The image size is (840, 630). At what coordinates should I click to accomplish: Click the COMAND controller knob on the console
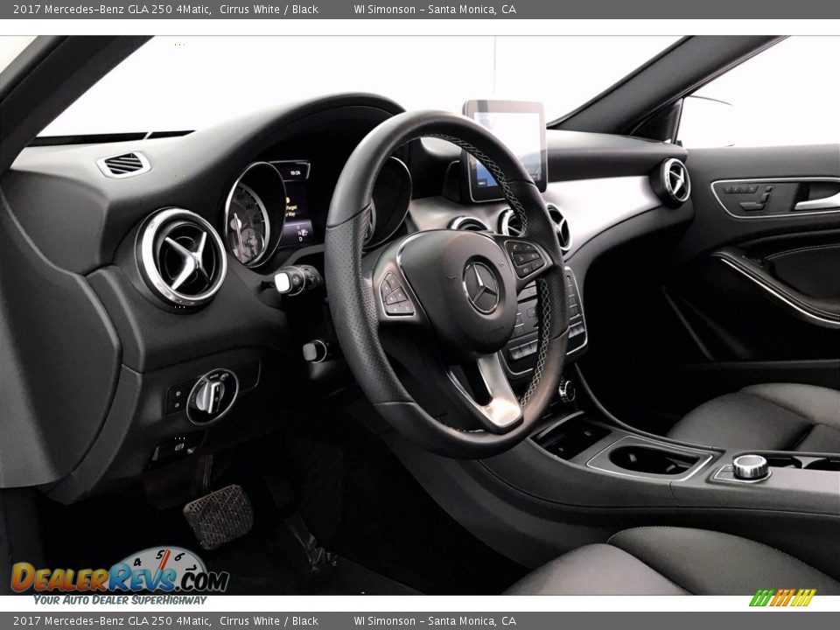point(751,466)
